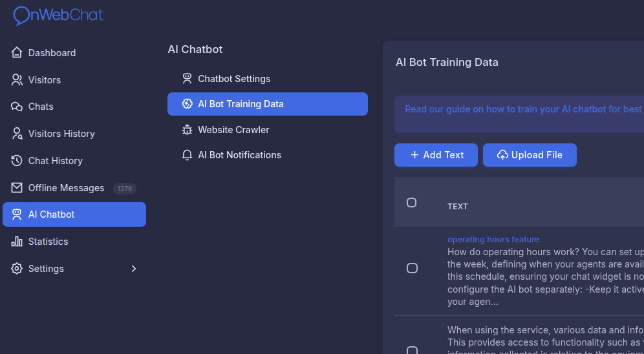
Task: Expand the Settings menu chevron
Action: [x=134, y=269]
